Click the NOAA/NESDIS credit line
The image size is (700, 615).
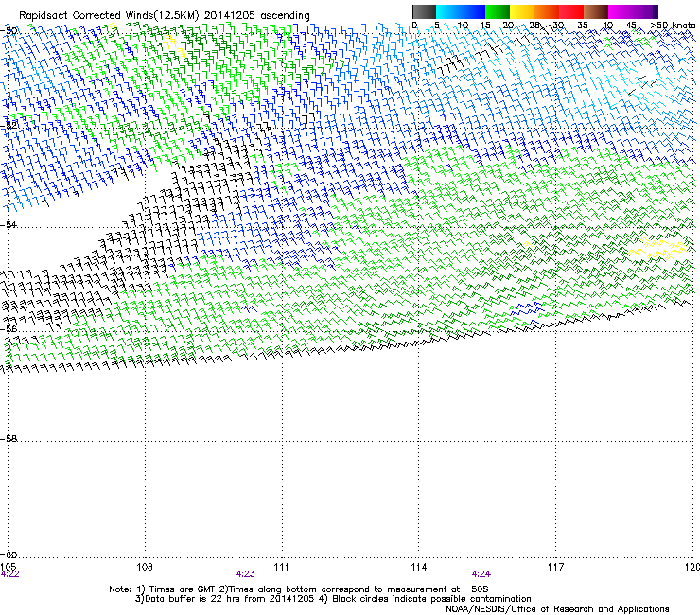click(557, 609)
